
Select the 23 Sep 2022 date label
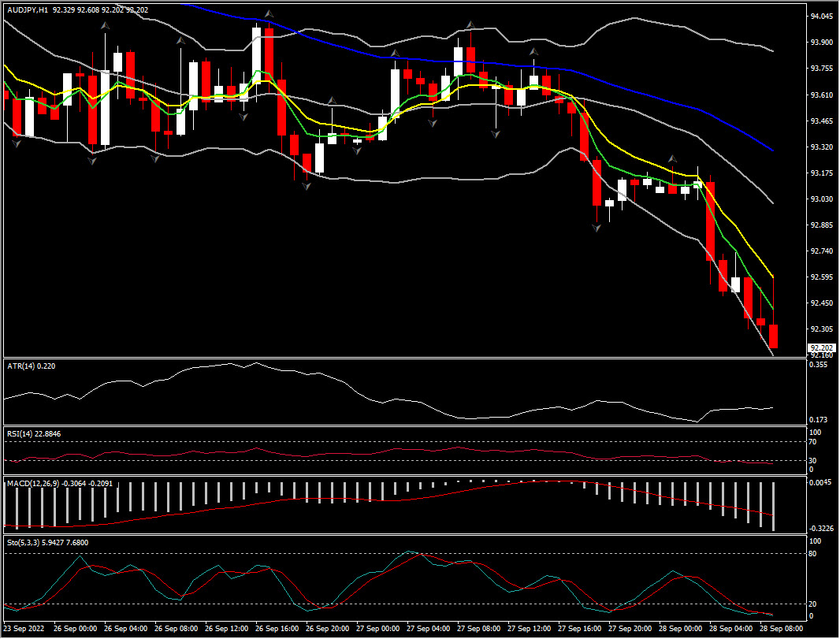tap(25, 630)
